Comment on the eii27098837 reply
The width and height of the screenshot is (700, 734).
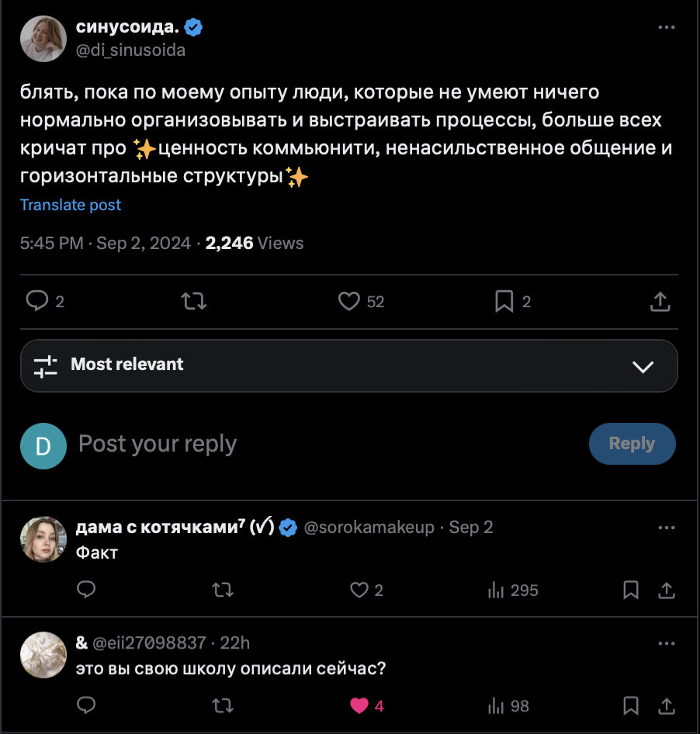coord(86,705)
